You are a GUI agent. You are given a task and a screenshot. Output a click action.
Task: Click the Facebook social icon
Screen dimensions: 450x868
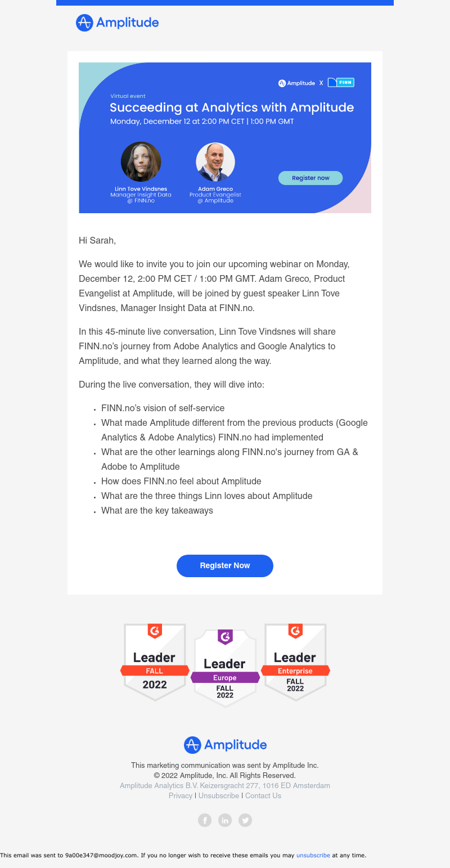pyautogui.click(x=205, y=820)
